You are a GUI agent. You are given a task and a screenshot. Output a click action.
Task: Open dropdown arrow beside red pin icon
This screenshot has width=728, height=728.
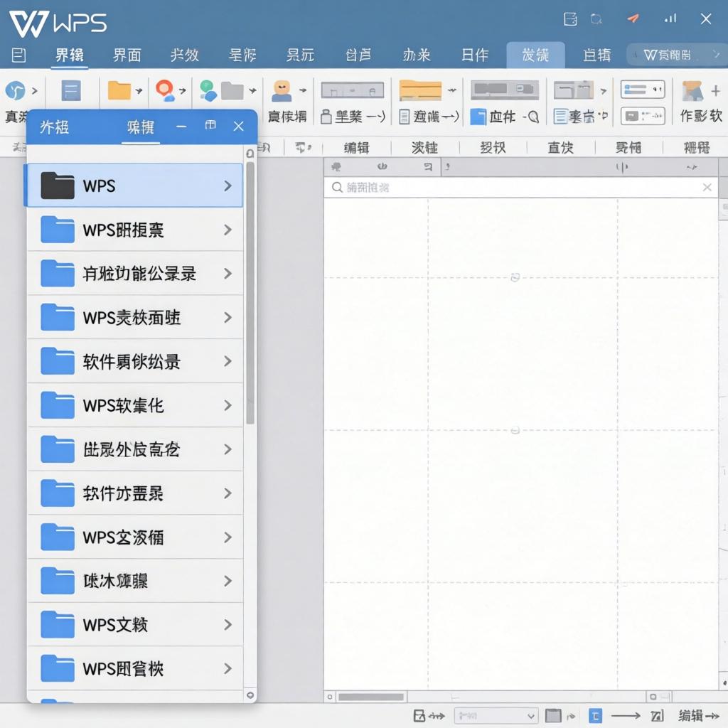tap(183, 90)
